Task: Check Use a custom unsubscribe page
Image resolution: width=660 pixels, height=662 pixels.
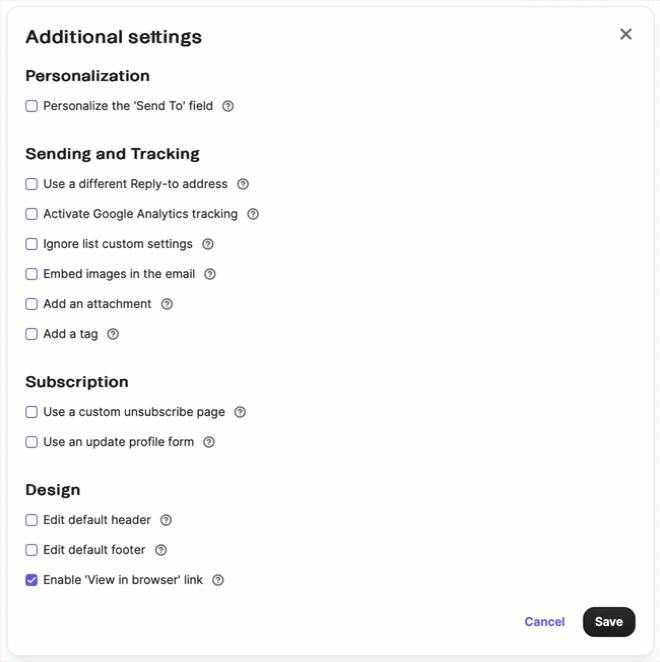Action: tap(32, 412)
